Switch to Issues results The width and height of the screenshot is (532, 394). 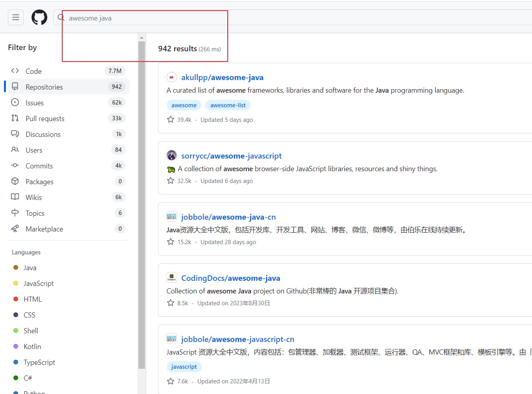pyautogui.click(x=69, y=103)
